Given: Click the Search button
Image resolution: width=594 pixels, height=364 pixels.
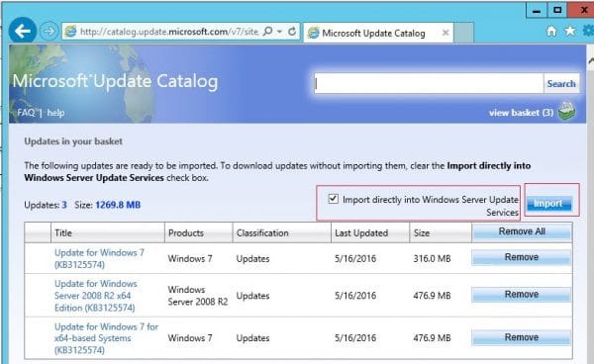Looking at the screenshot, I should coord(561,84).
